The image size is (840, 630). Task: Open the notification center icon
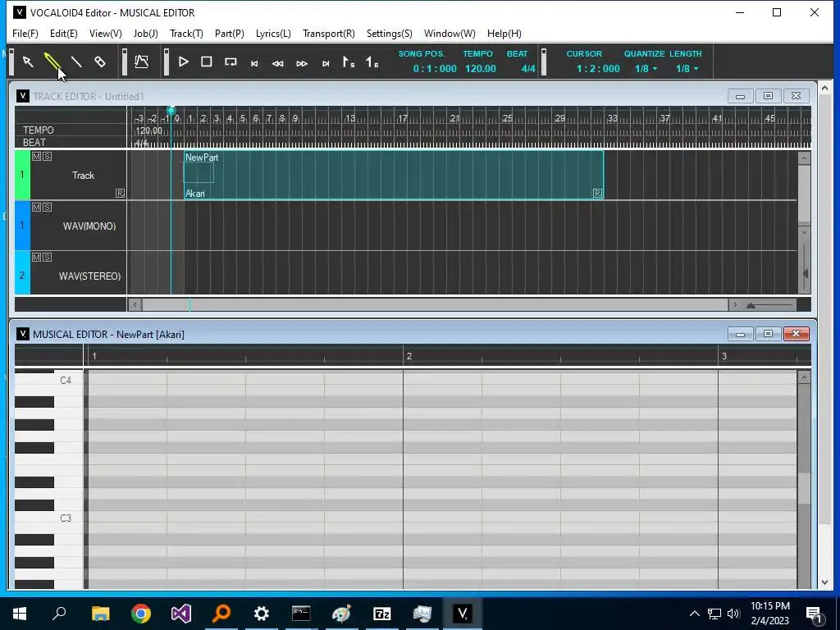click(x=814, y=614)
